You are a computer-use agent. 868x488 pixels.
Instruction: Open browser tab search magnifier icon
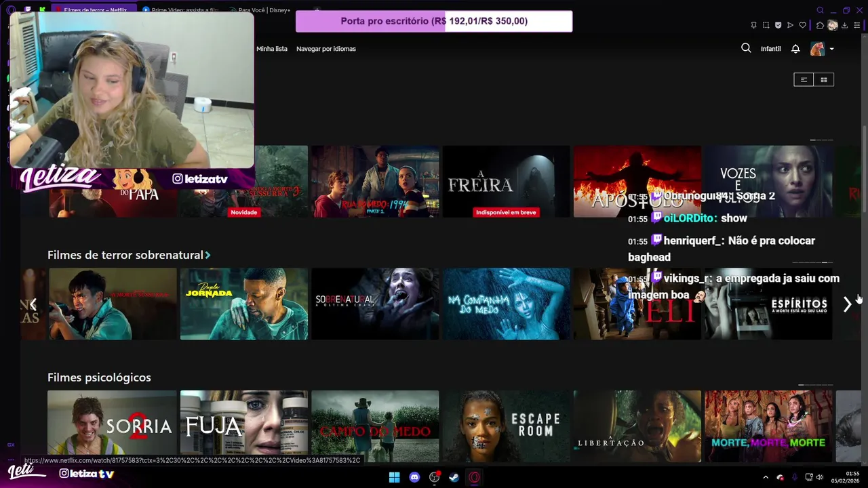tap(821, 10)
